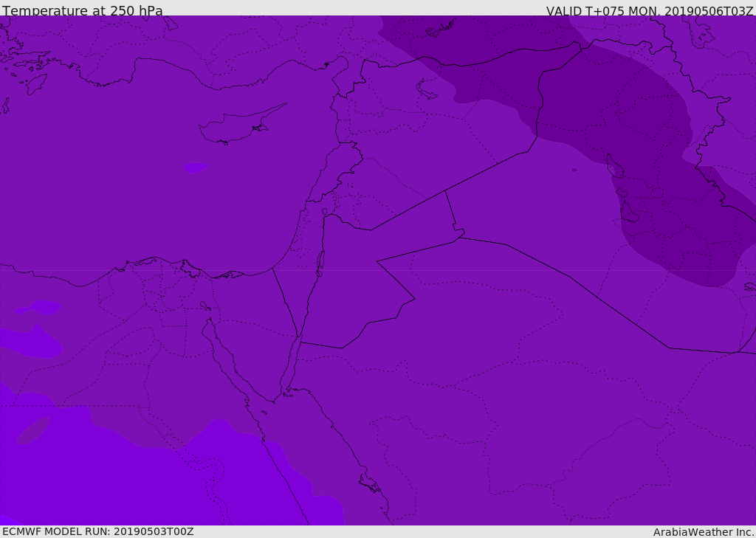The image size is (756, 538).
Task: Click 'ECMWF MODEL RUN: 20190503T00Z' text
Action: [x=98, y=531]
